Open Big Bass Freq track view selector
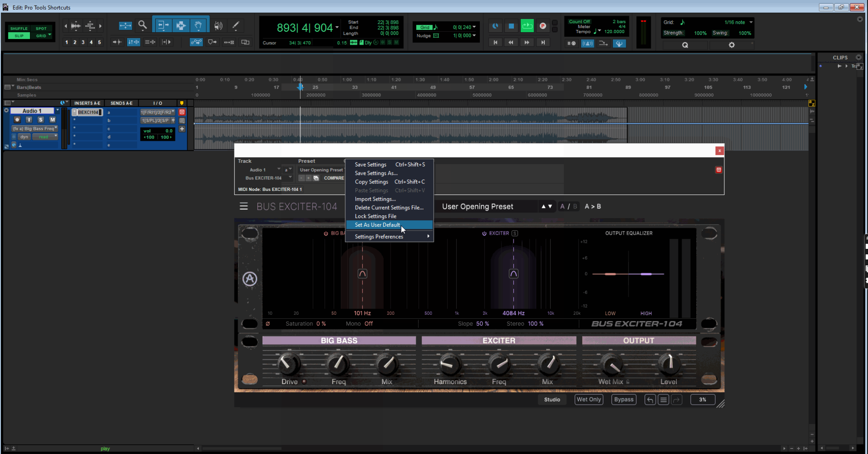The width and height of the screenshot is (868, 454). [x=35, y=129]
